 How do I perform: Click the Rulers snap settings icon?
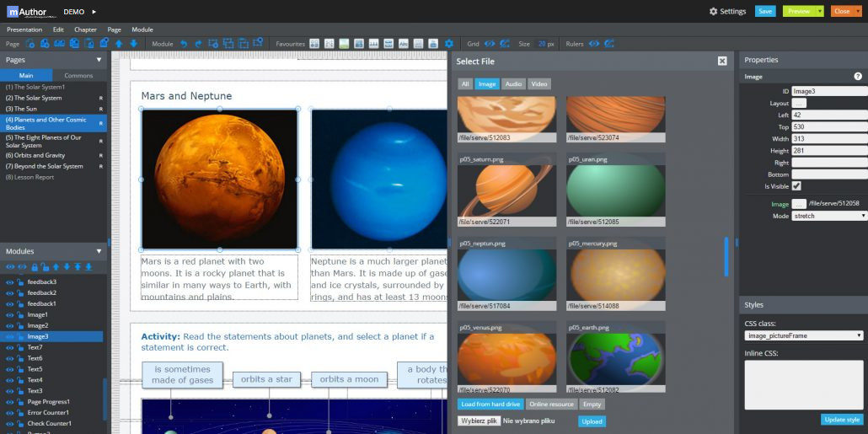point(609,44)
